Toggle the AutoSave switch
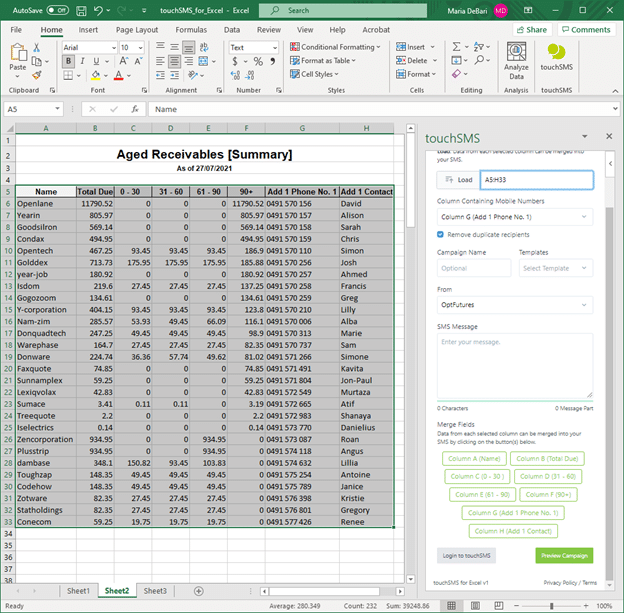This screenshot has height=613, width=624. [57, 10]
